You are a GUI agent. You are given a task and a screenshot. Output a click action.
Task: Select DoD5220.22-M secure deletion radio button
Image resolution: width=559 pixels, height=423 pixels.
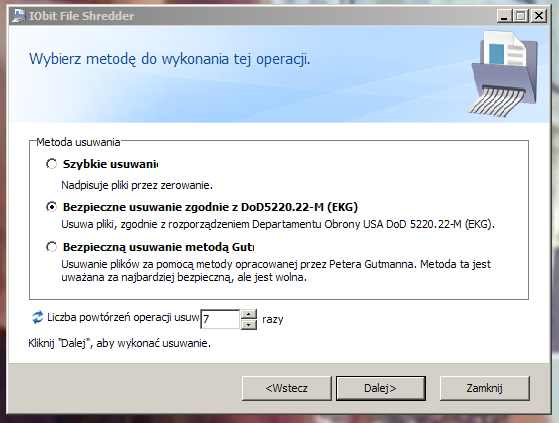[x=52, y=207]
